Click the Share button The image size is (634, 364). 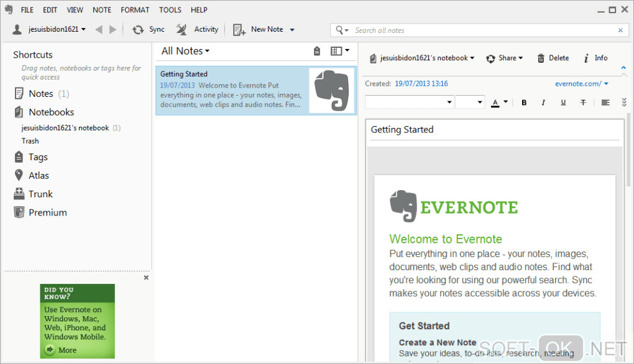coord(504,58)
